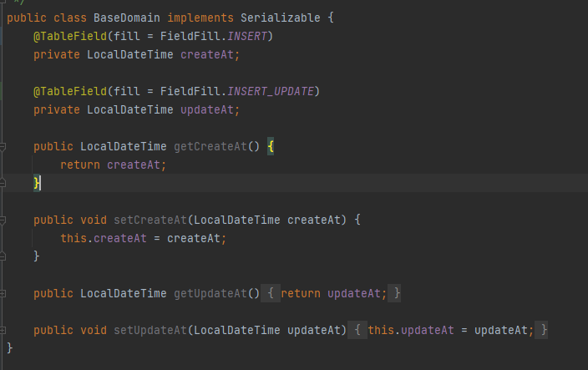Click the void keyword before setCreateAt
This screenshot has width=588, height=370.
pos(94,220)
